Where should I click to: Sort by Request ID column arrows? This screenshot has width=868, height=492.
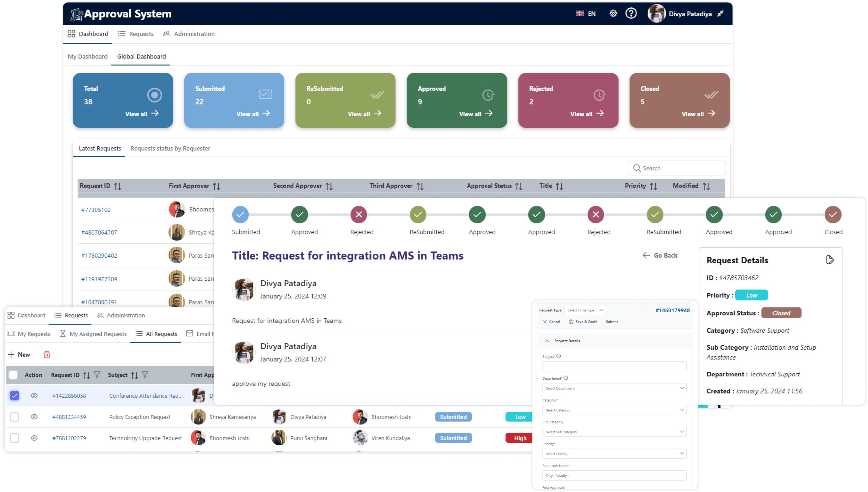click(x=118, y=186)
